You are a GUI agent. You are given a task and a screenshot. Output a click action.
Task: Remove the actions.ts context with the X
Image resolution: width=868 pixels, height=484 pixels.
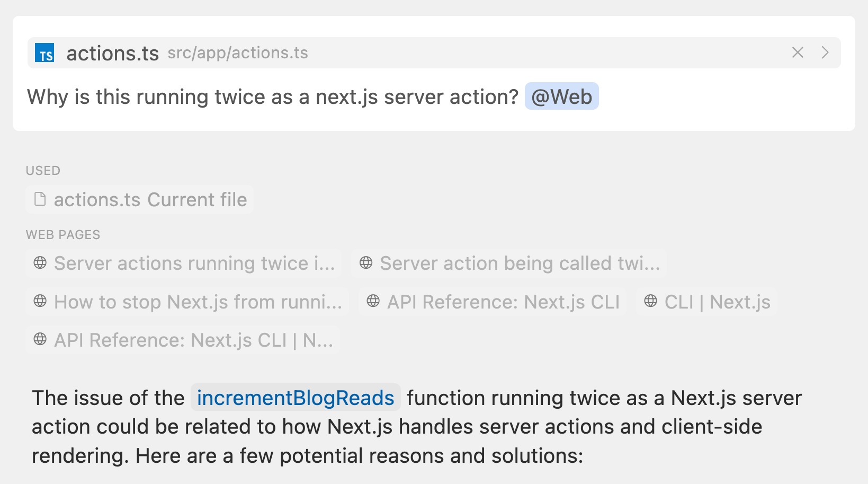[798, 52]
